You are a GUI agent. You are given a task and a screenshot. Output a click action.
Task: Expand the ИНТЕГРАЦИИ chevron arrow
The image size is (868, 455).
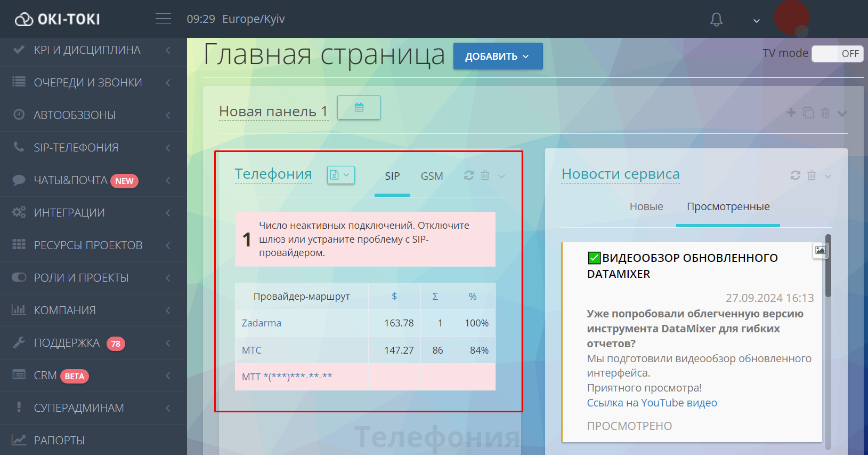pos(168,213)
